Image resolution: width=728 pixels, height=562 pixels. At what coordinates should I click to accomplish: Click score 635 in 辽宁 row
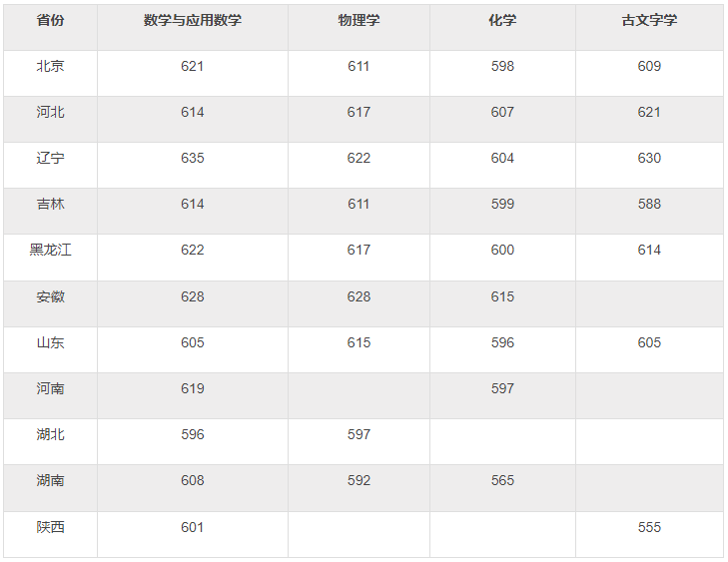click(193, 158)
